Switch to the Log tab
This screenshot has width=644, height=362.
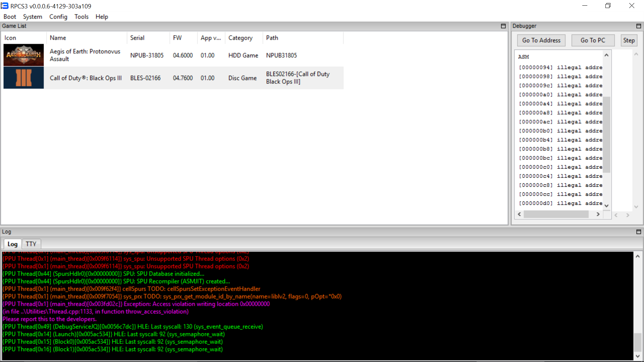point(12,244)
